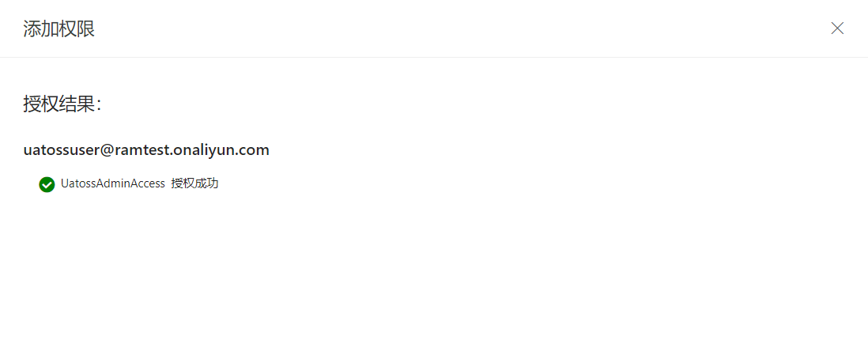Click the word Access in UatossAdminAccess

point(149,184)
